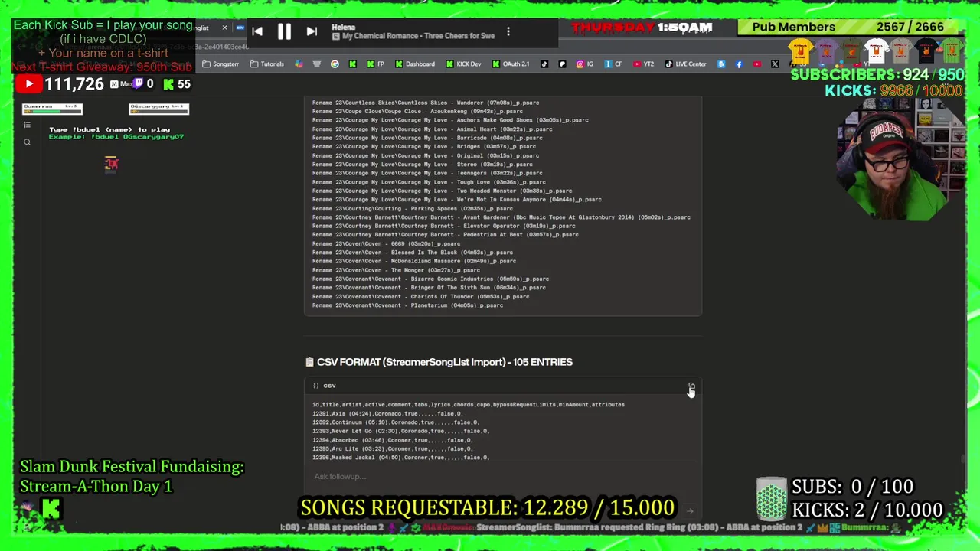Open the sidebar search icon
This screenshot has height=551, width=980.
click(x=27, y=142)
